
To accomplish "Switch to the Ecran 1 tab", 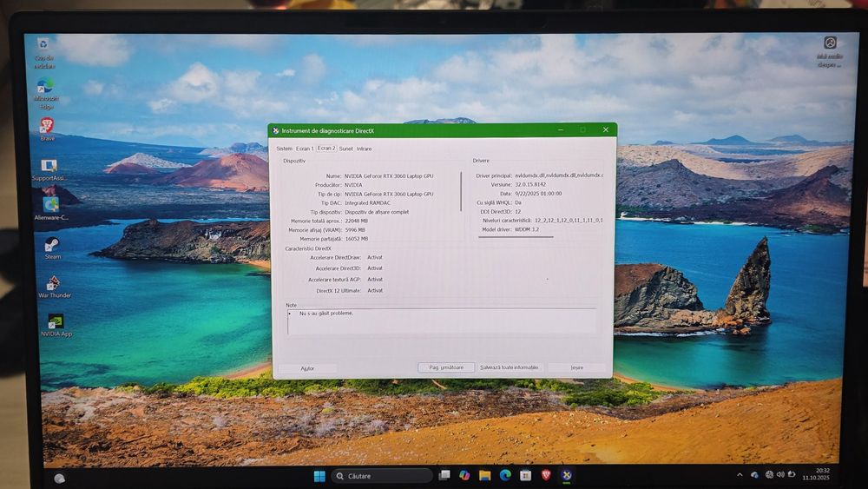I will click(305, 149).
